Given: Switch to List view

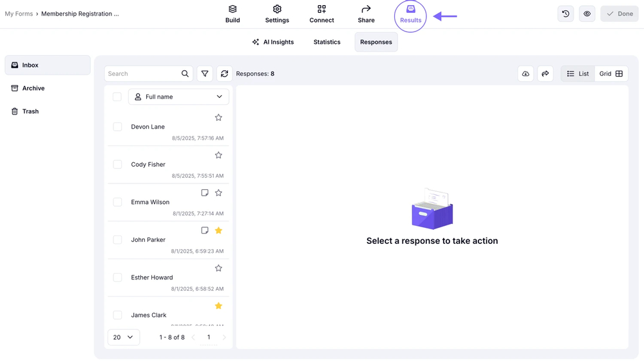Looking at the screenshot, I should (x=578, y=73).
